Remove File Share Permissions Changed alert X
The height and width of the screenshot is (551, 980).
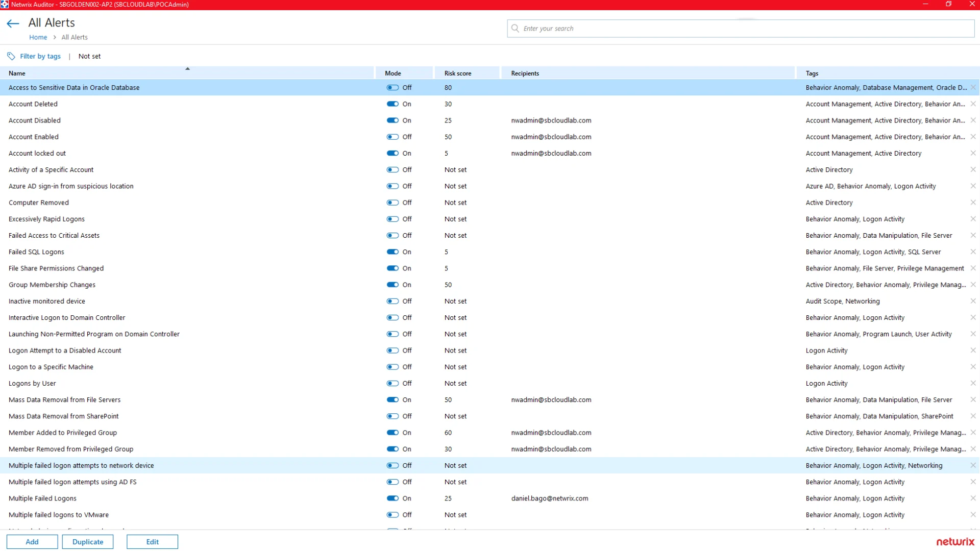coord(973,268)
